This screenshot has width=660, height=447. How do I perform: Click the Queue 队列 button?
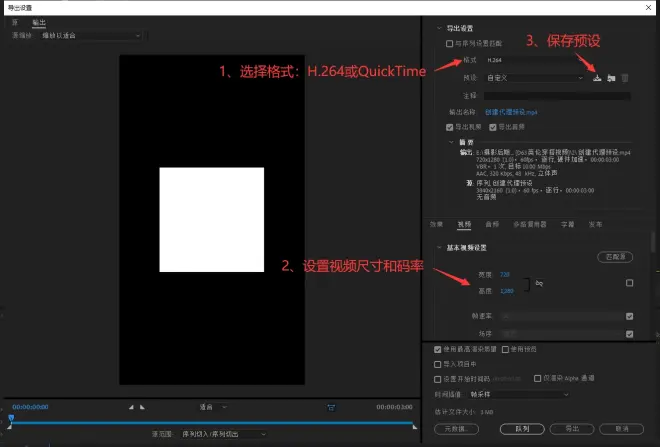[522, 429]
